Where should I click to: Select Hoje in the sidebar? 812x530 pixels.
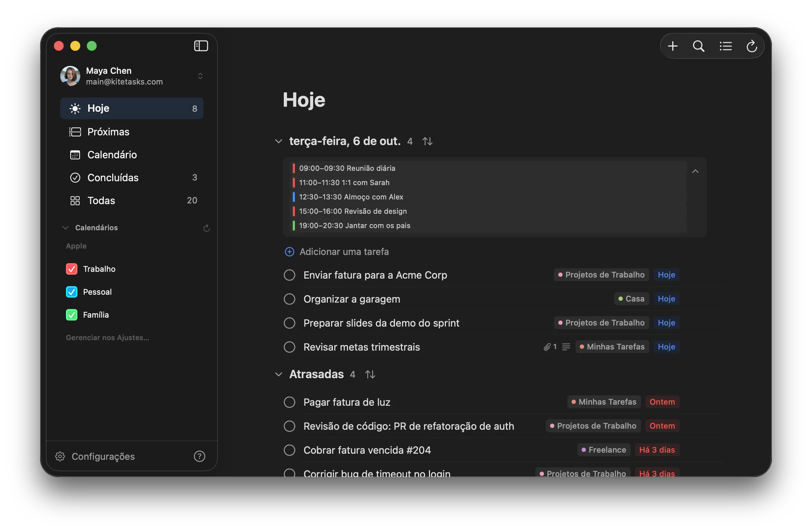point(132,109)
